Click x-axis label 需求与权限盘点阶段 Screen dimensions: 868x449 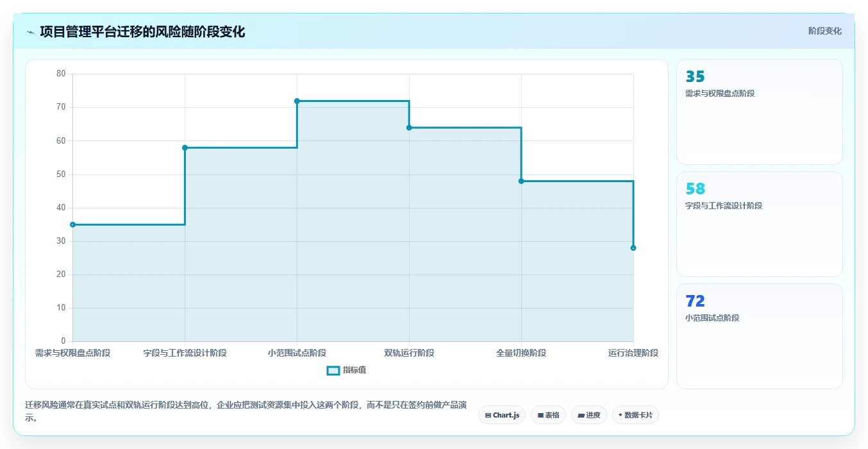[x=72, y=353]
